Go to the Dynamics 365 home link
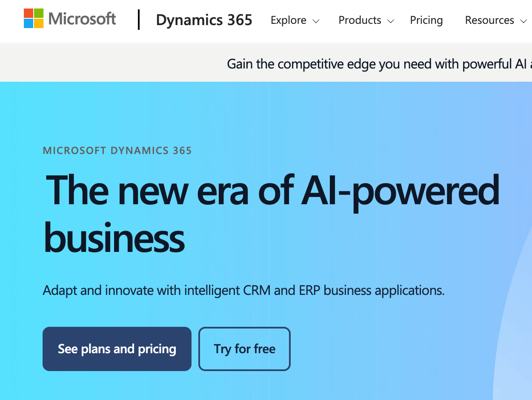This screenshot has height=400, width=532. tap(204, 20)
